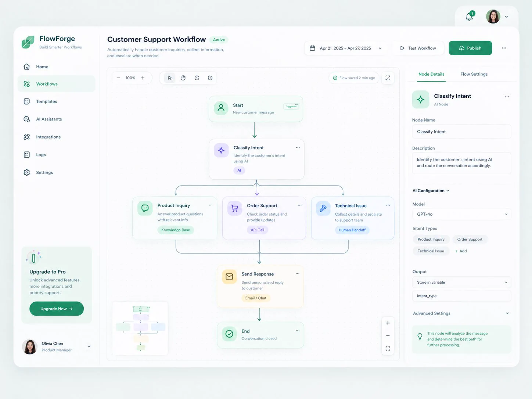Expand Olivia Chen account menu
The height and width of the screenshot is (399, 532).
click(89, 346)
